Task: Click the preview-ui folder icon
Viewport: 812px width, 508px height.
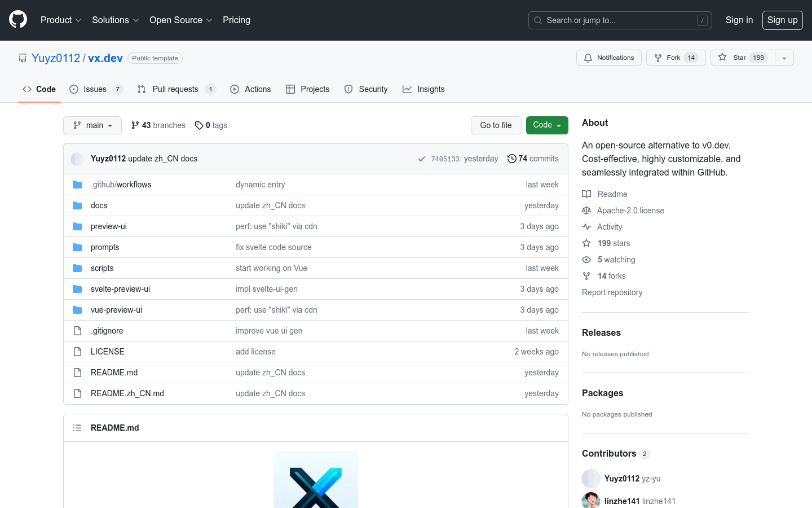Action: [77, 226]
